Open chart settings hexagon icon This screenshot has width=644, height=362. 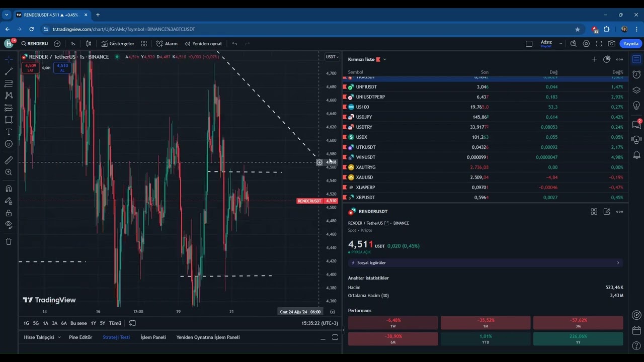click(x=586, y=44)
